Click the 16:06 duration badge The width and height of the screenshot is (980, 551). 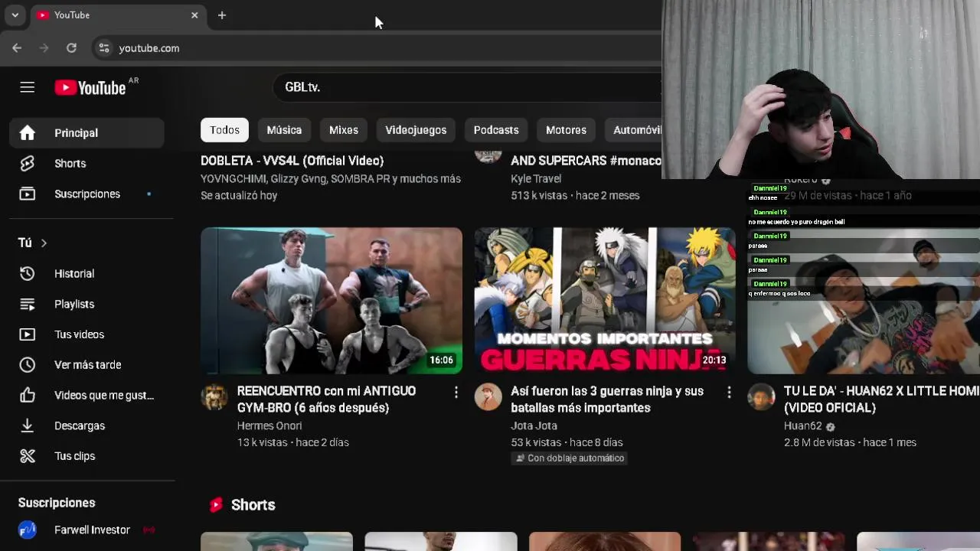441,360
